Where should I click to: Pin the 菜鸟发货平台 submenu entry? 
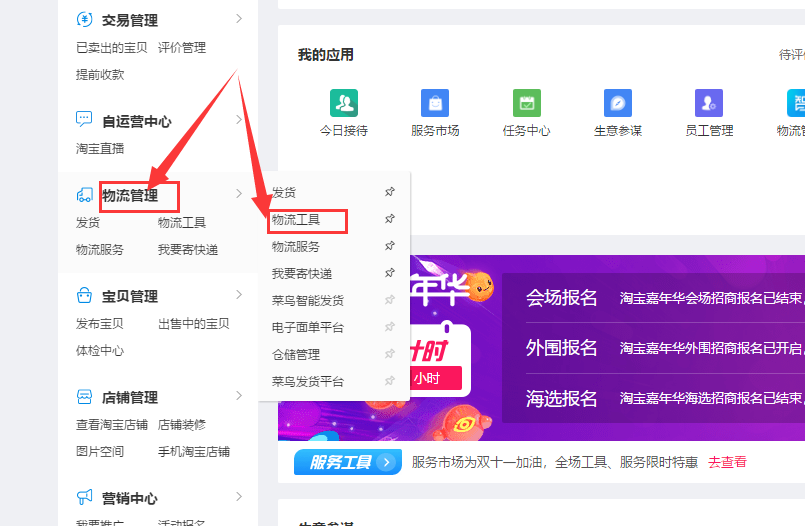pos(390,381)
